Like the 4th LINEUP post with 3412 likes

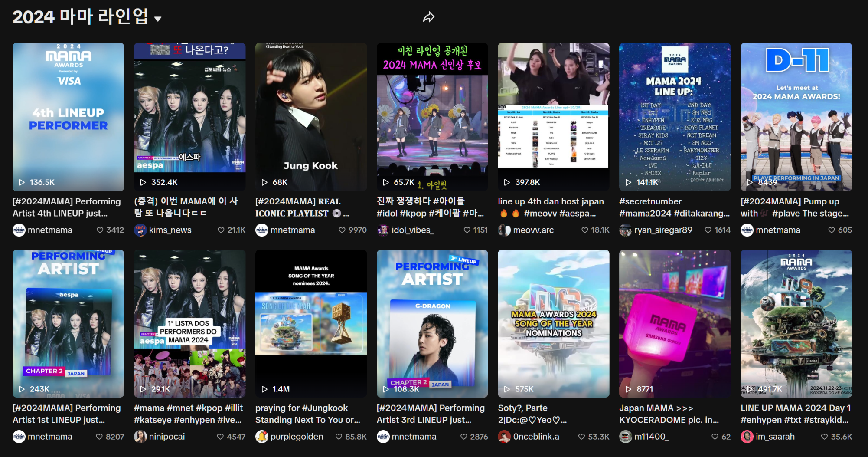100,230
